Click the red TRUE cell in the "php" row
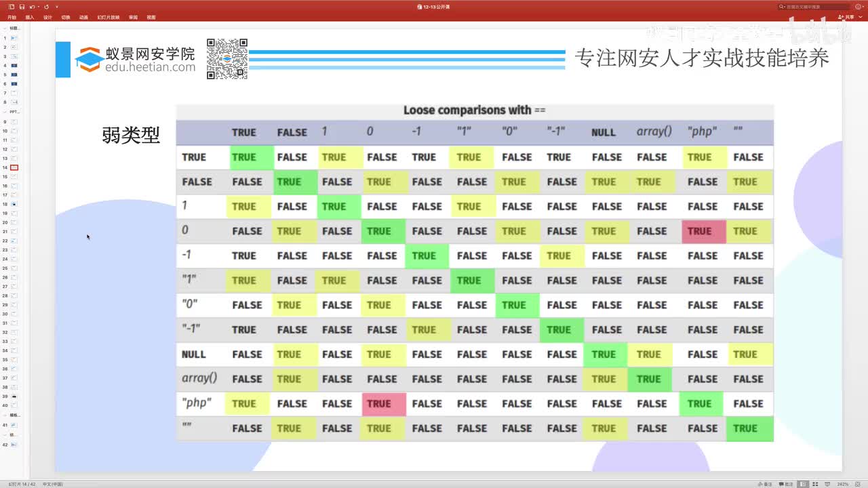 [x=383, y=404]
